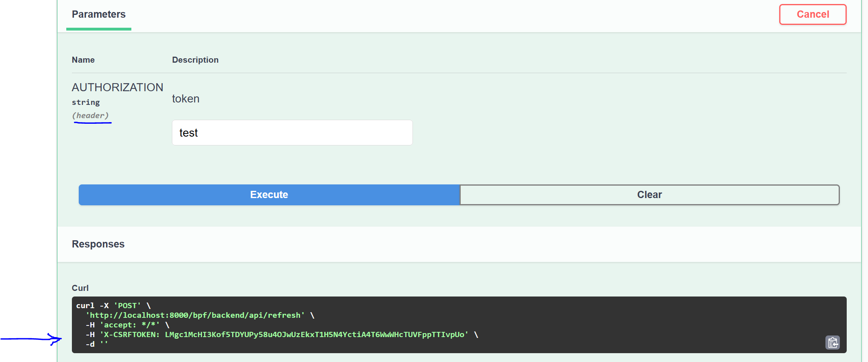868x362 pixels.
Task: Click the (header) parameter location label
Action: pos(92,115)
